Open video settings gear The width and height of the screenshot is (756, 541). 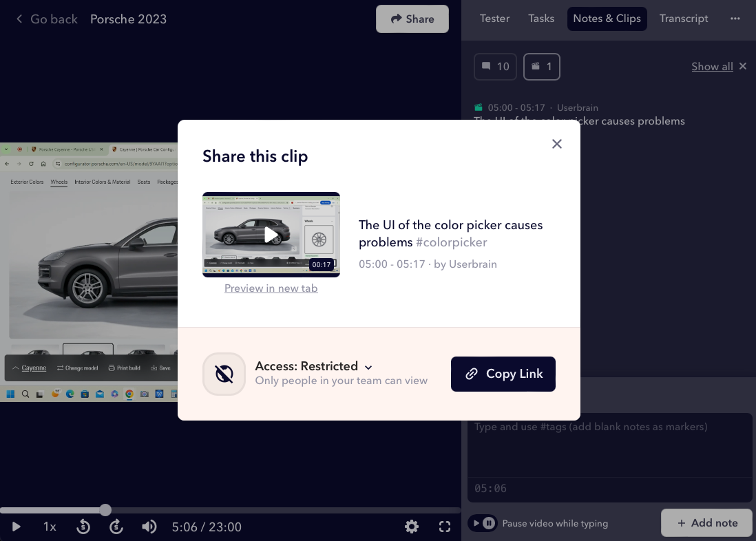point(412,527)
